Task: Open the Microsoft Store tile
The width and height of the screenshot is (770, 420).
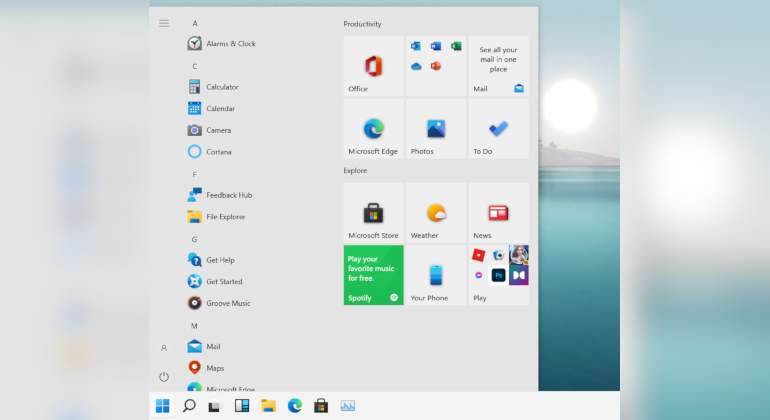Action: [x=373, y=213]
